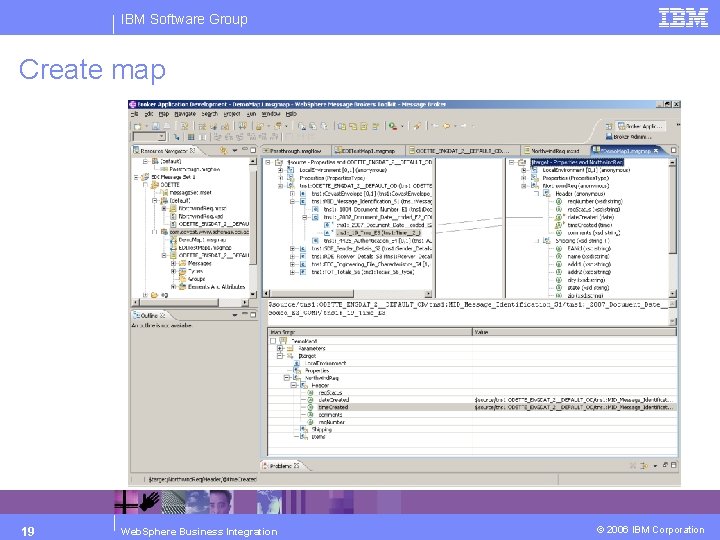Select the reqStatus row in map script

472,393
